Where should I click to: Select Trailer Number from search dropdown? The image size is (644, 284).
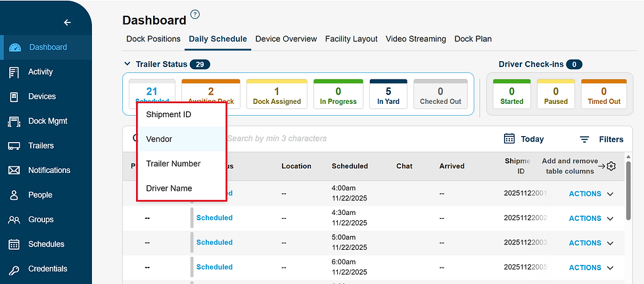coord(181,164)
